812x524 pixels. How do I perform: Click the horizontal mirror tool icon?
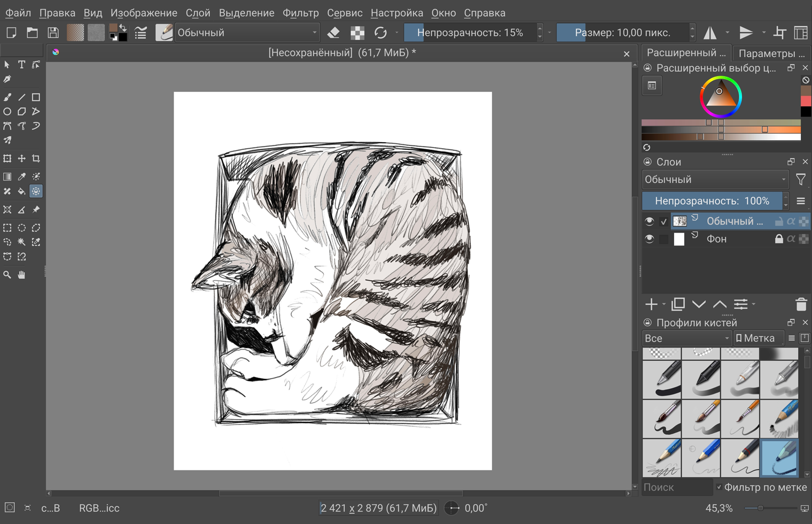[710, 33]
